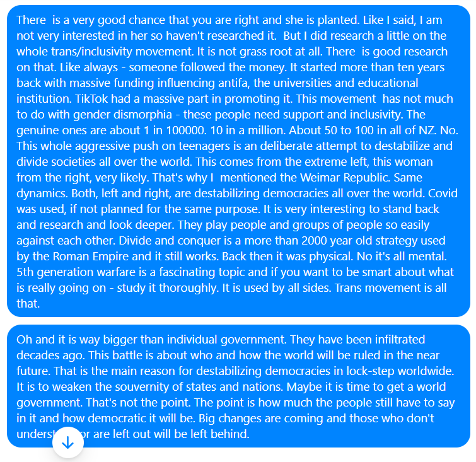Jump to latest messages with down-arrow button
The width and height of the screenshot is (476, 462).
(68, 442)
